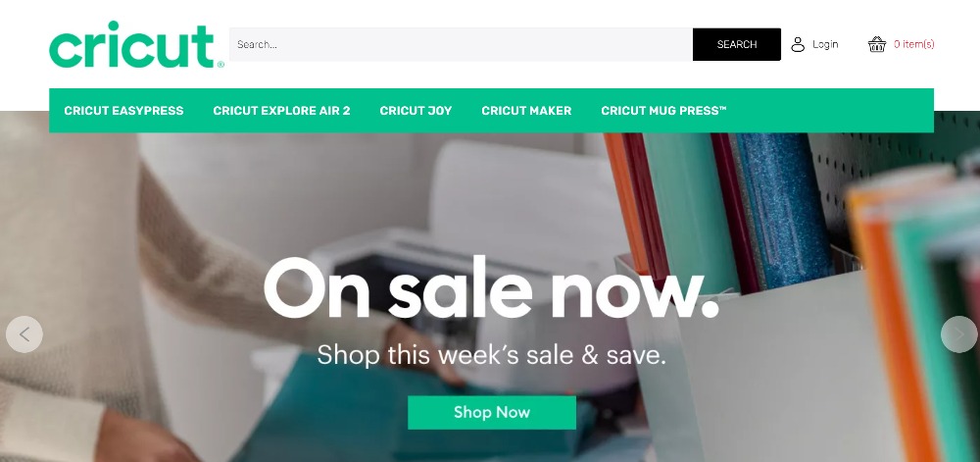Click "Shop this week's sale & save." text
This screenshot has width=980, height=462.
tap(491, 355)
